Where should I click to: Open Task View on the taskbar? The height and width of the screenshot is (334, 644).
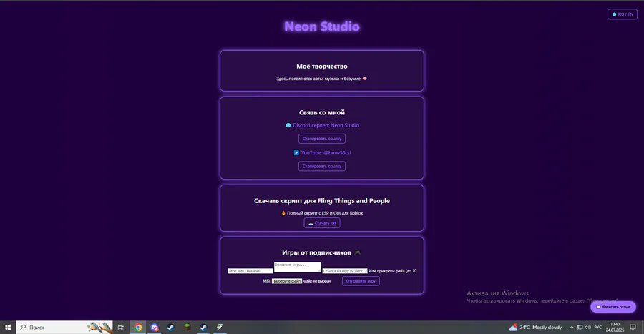point(121,327)
